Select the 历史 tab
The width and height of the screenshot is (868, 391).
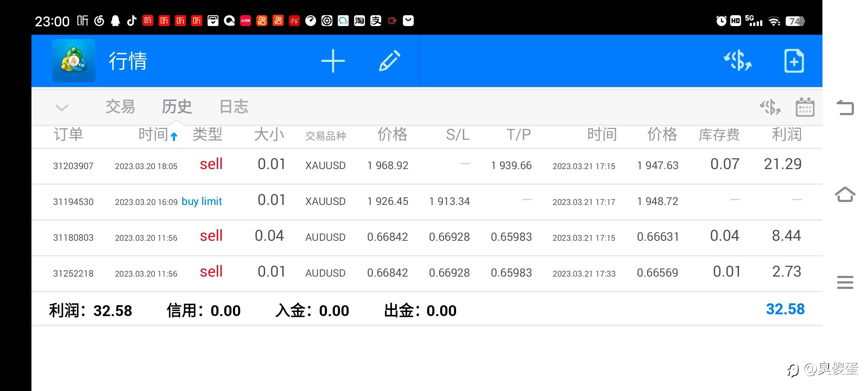[176, 107]
